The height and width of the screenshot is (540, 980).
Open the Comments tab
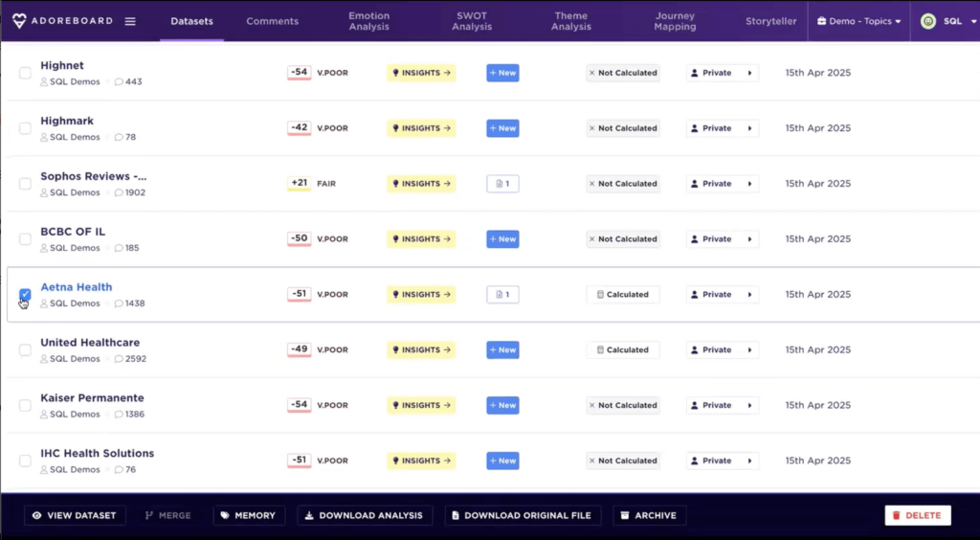[x=273, y=21]
